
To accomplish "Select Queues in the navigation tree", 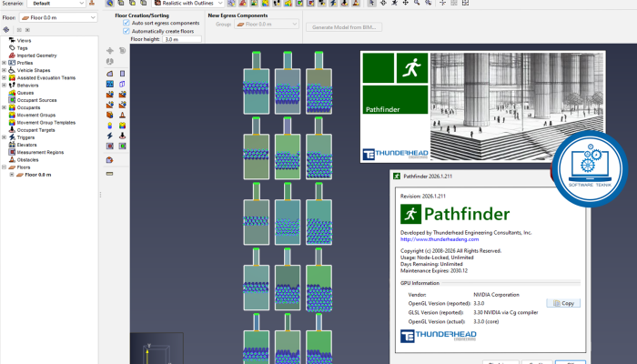I will pyautogui.click(x=25, y=93).
